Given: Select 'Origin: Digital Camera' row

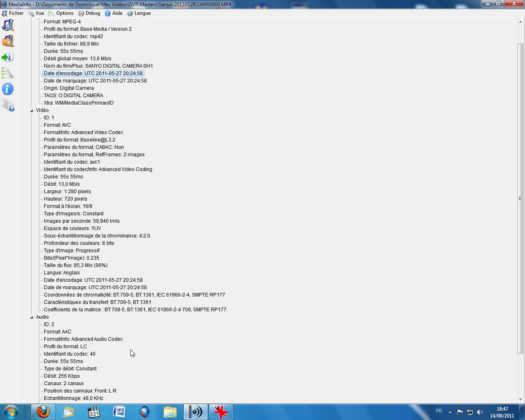Looking at the screenshot, I should (x=69, y=88).
